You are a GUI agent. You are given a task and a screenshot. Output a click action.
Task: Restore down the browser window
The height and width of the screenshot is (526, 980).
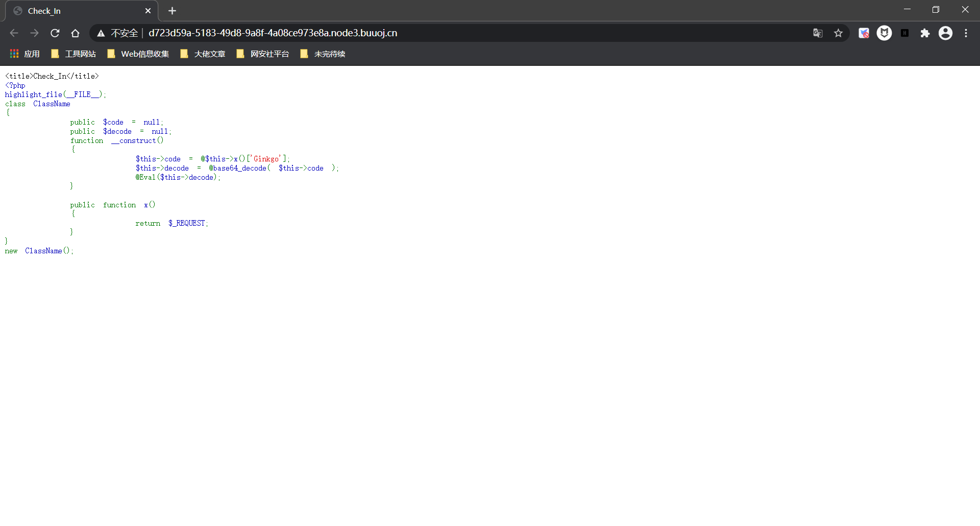(936, 10)
